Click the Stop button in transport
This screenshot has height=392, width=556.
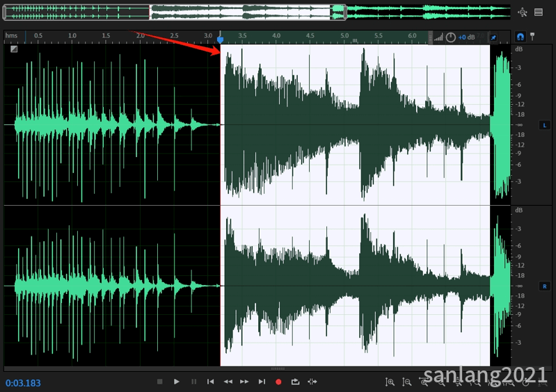click(159, 382)
